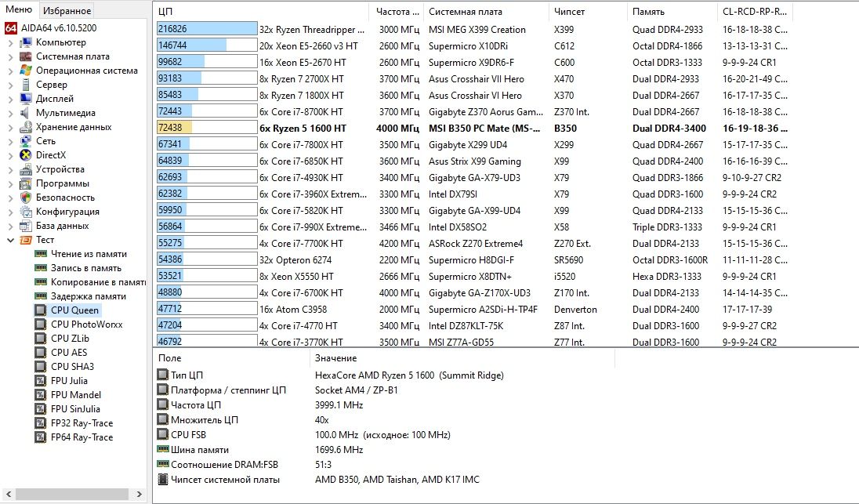Click the Хранение данных disk icon

pyautogui.click(x=26, y=127)
